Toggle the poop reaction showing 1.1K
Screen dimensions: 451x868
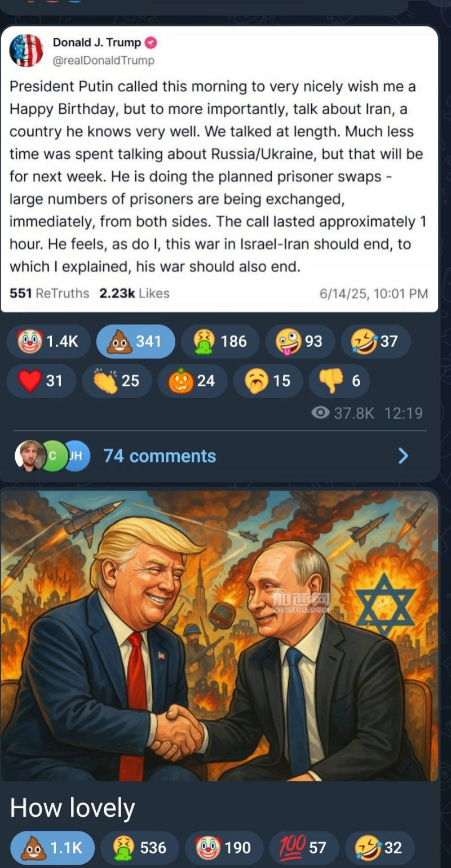coord(52,848)
